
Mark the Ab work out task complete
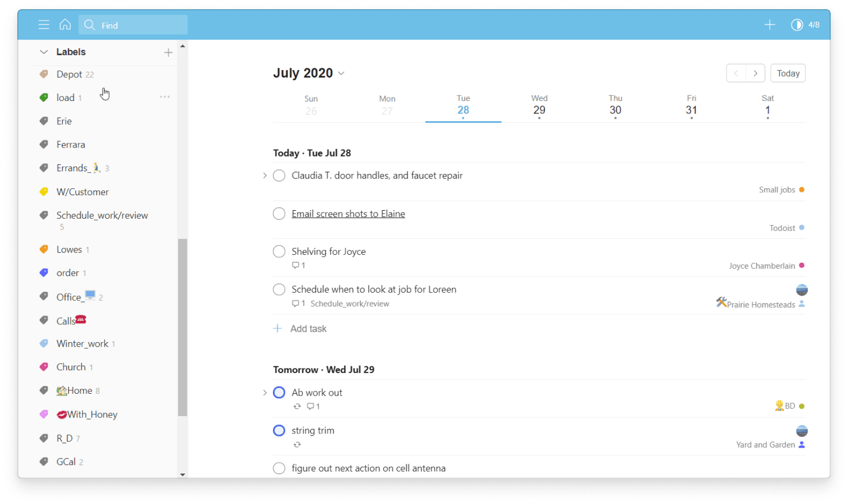click(279, 392)
